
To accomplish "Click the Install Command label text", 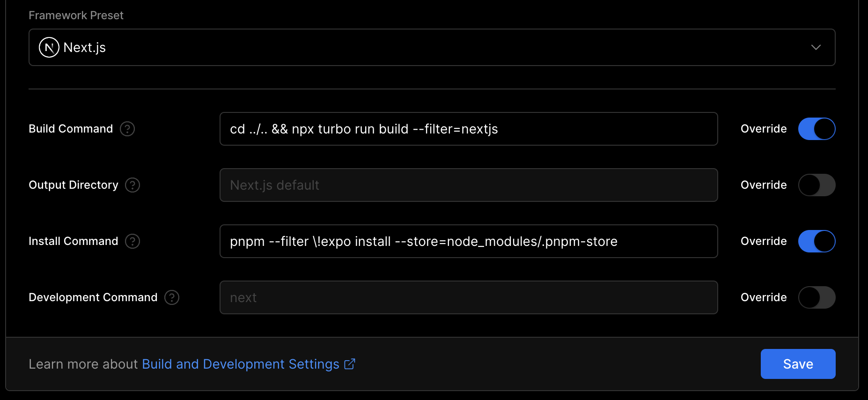I will click(73, 241).
